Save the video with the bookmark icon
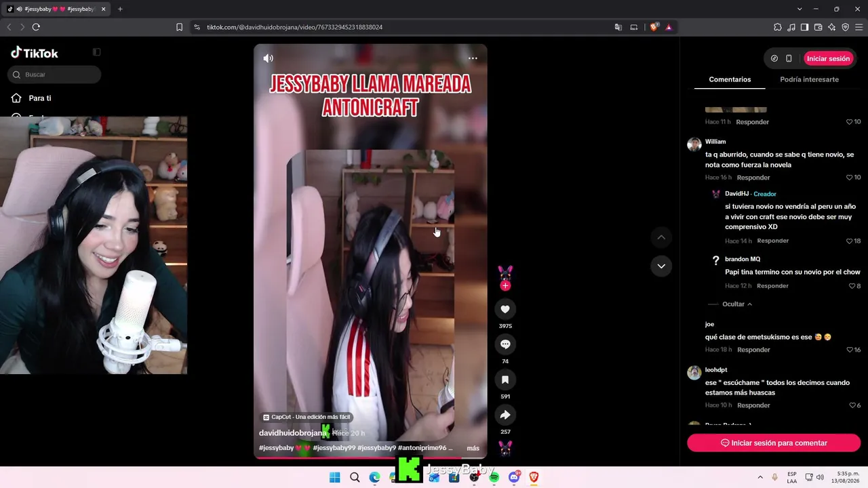868x488 pixels. coord(505,380)
